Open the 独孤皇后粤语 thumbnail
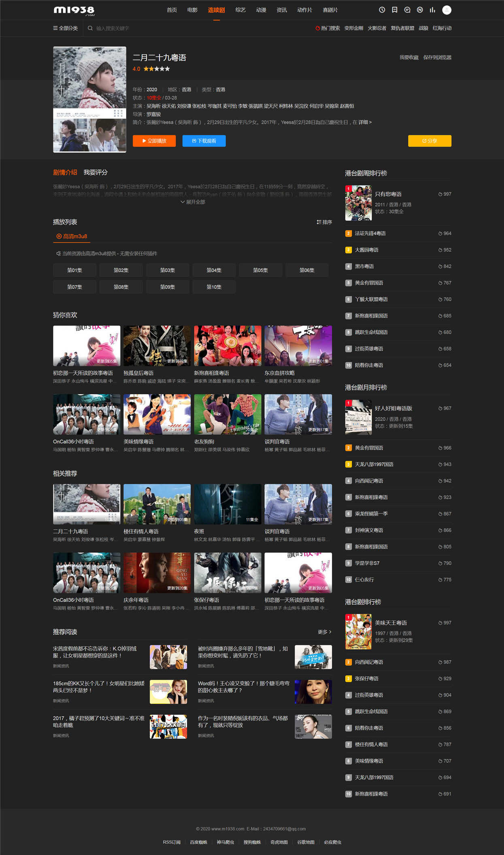The image size is (504, 855). 157,346
